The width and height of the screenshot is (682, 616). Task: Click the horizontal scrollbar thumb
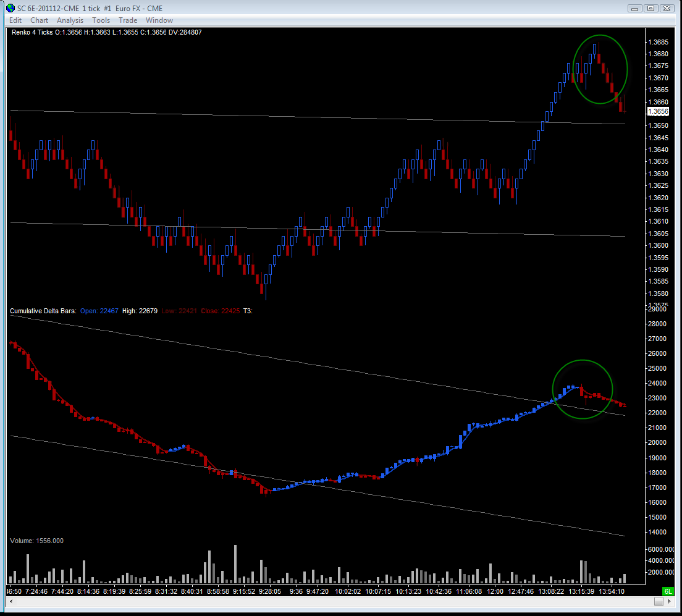click(659, 601)
